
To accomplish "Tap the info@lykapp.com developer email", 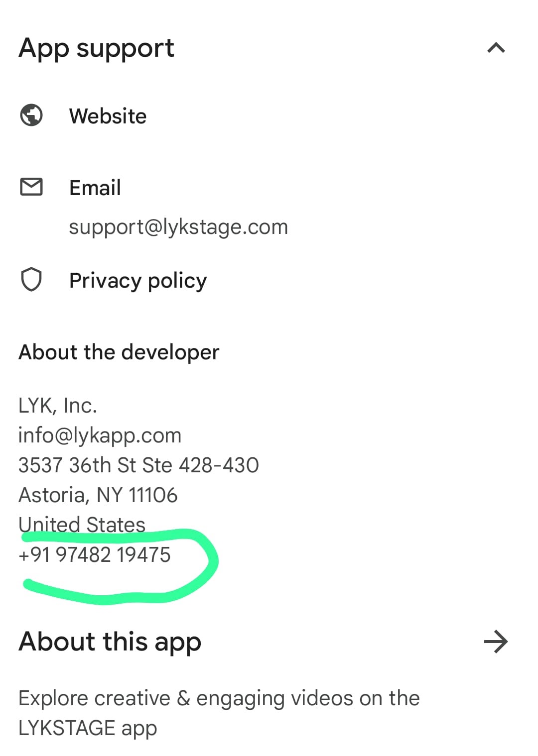I will point(100,435).
